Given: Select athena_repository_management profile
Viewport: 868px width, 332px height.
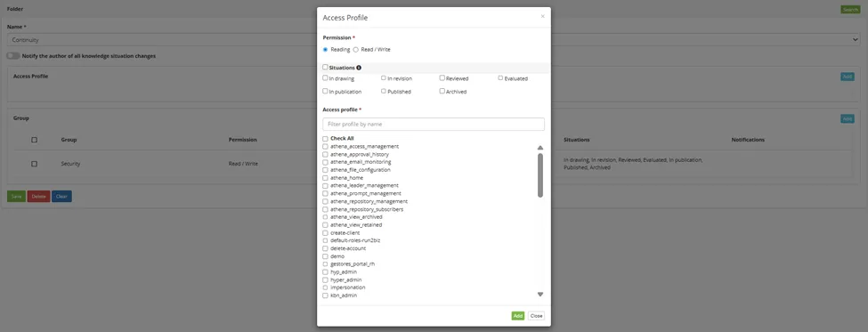Looking at the screenshot, I should point(326,201).
